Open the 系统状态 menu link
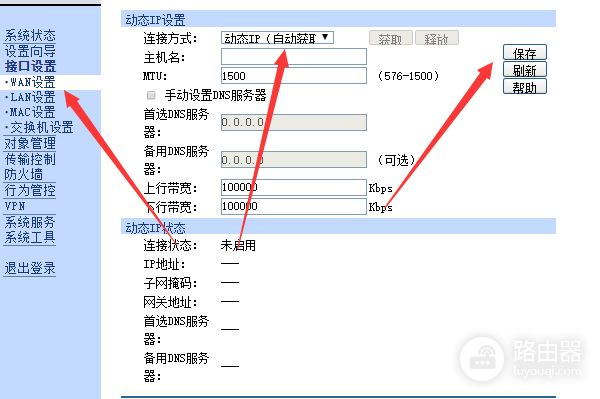This screenshot has width=600, height=399. point(30,35)
